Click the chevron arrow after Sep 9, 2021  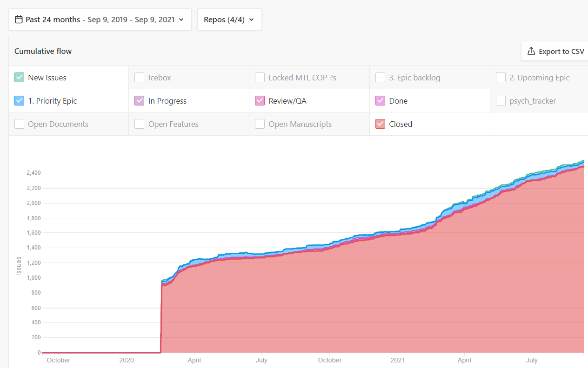181,20
